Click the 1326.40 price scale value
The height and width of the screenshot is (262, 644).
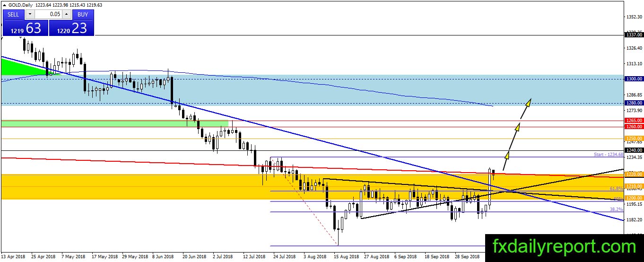[x=634, y=48]
